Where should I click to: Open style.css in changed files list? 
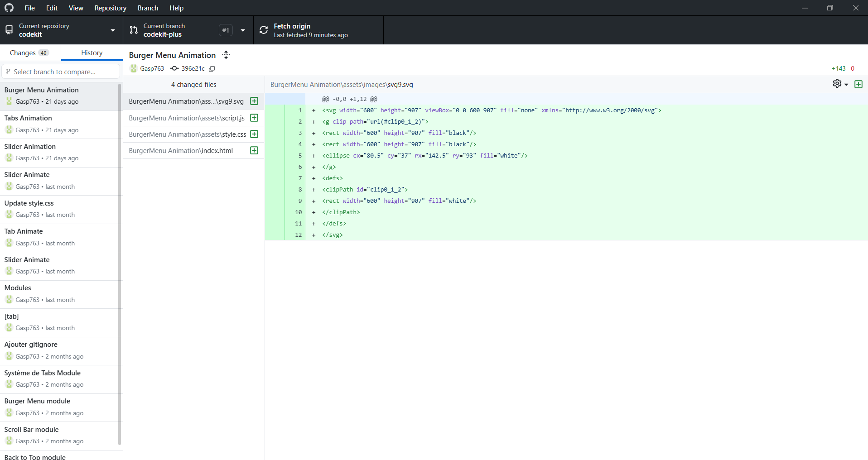188,134
